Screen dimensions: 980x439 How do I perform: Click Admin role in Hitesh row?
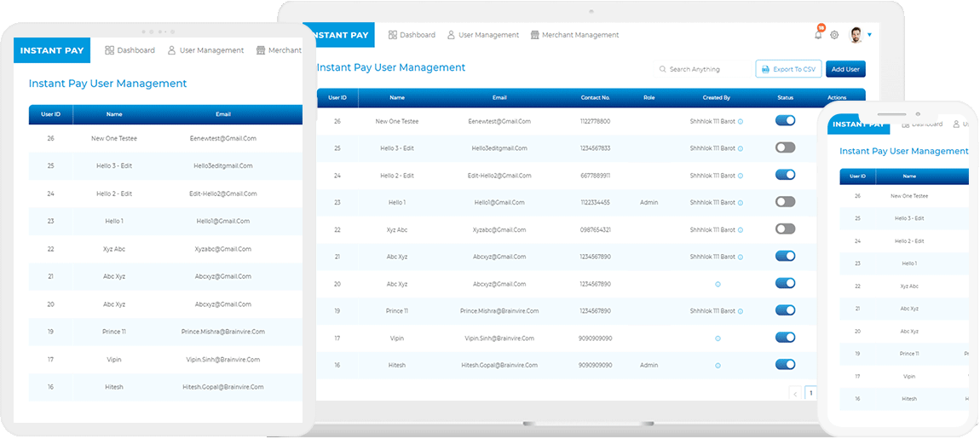tap(649, 365)
